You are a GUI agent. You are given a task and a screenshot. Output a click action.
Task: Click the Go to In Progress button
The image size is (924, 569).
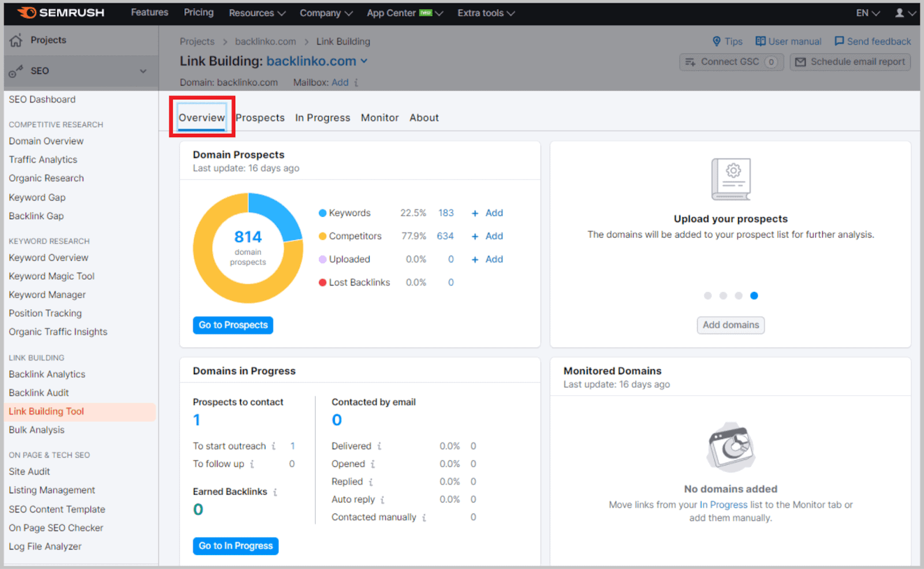pos(236,546)
